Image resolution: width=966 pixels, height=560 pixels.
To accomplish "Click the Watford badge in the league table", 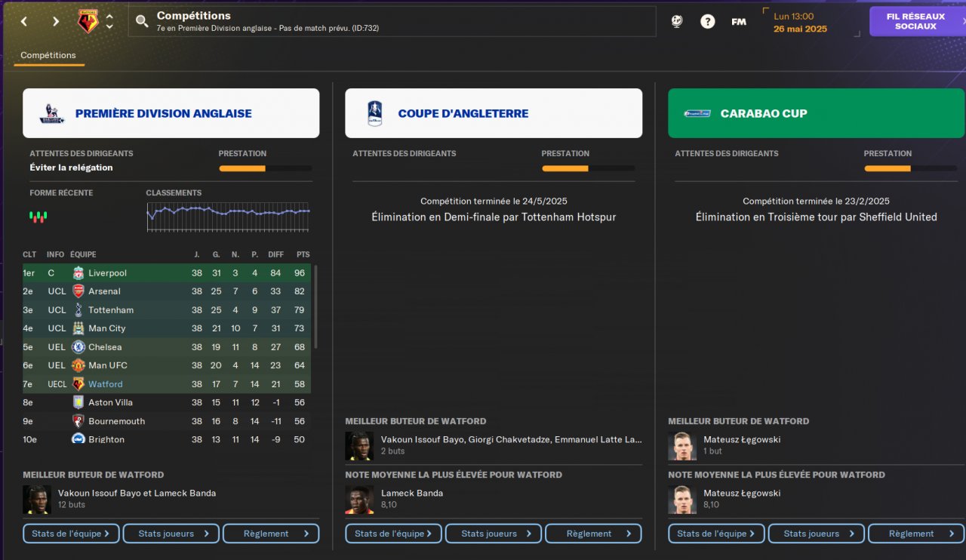I will pyautogui.click(x=78, y=384).
